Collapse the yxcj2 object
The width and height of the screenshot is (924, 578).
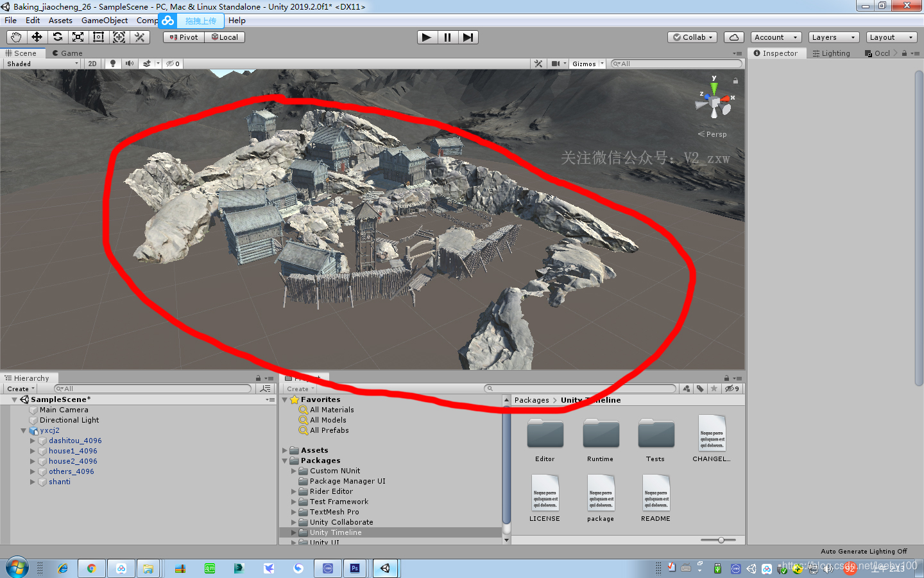click(23, 430)
